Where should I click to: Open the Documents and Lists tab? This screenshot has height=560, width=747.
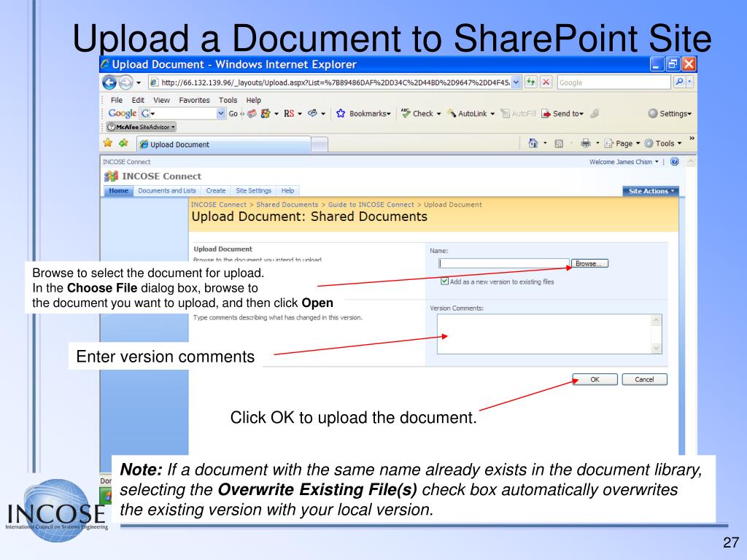(x=167, y=190)
